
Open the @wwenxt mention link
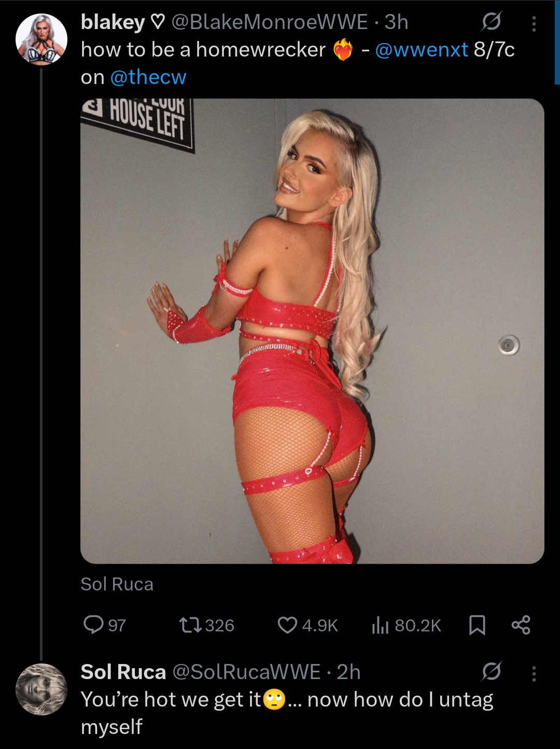[422, 50]
